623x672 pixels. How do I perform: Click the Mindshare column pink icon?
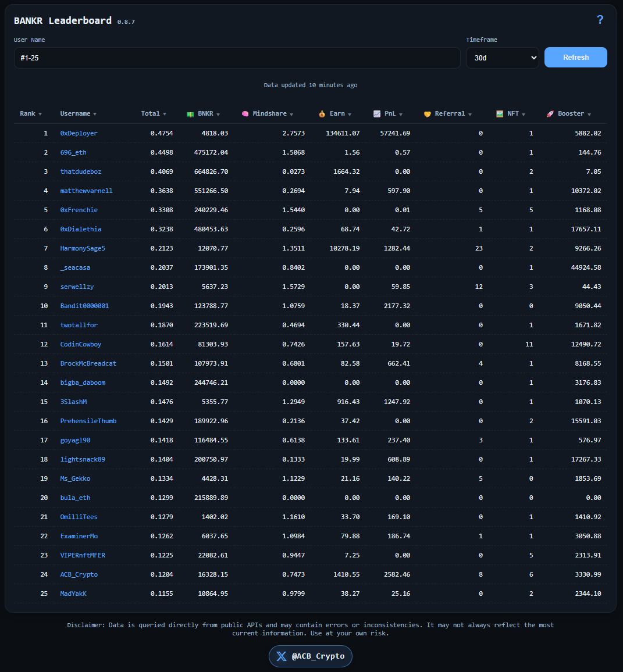(x=245, y=113)
